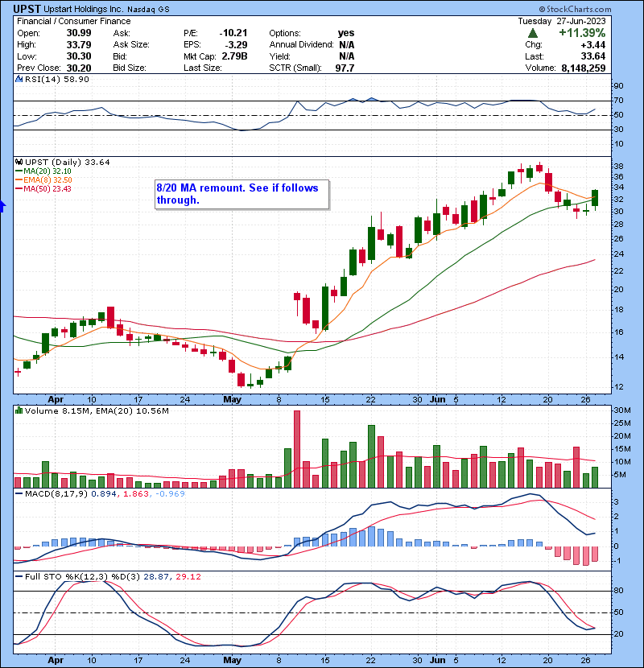644x668 pixels.
Task: Click the P/E value -10.21
Action: click(x=233, y=33)
